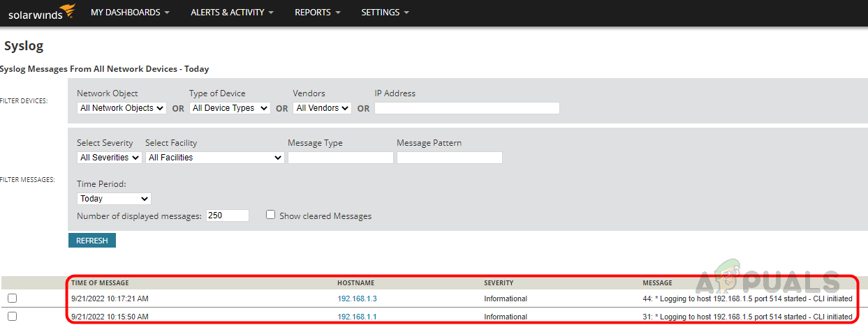Open the My Dashboards menu
Image resolution: width=868 pixels, height=325 pixels.
[130, 13]
